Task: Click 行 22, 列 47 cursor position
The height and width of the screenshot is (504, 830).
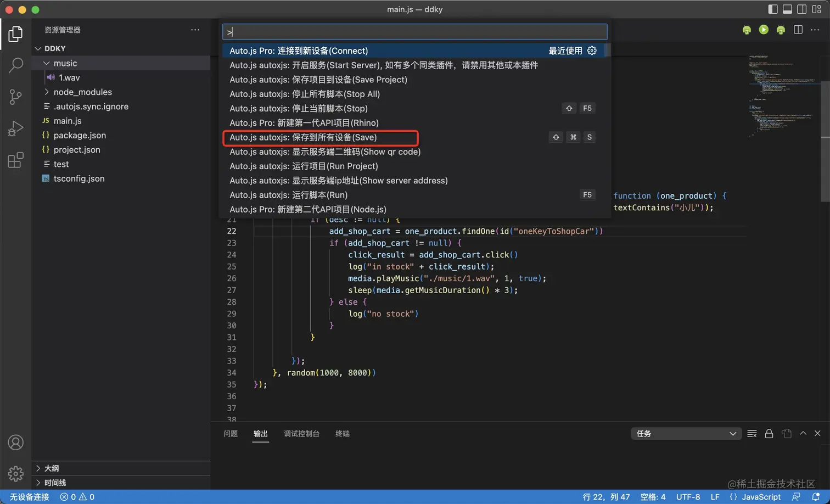Action: pyautogui.click(x=607, y=497)
